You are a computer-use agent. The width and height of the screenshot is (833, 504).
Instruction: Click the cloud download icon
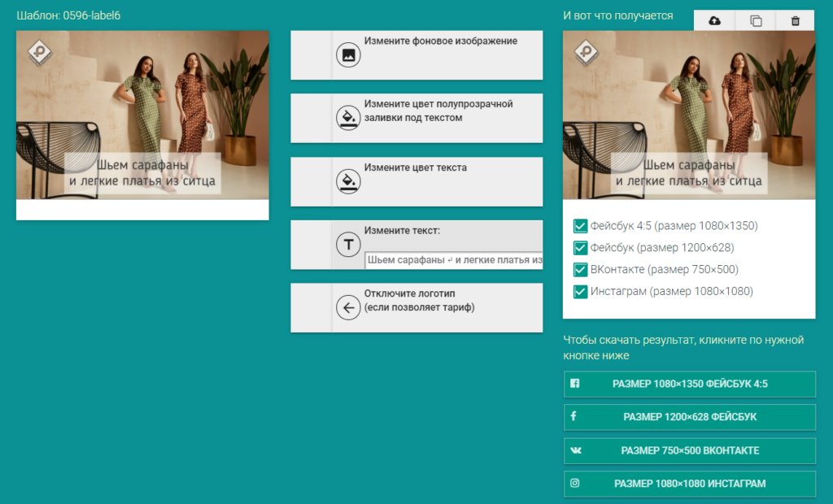(714, 20)
